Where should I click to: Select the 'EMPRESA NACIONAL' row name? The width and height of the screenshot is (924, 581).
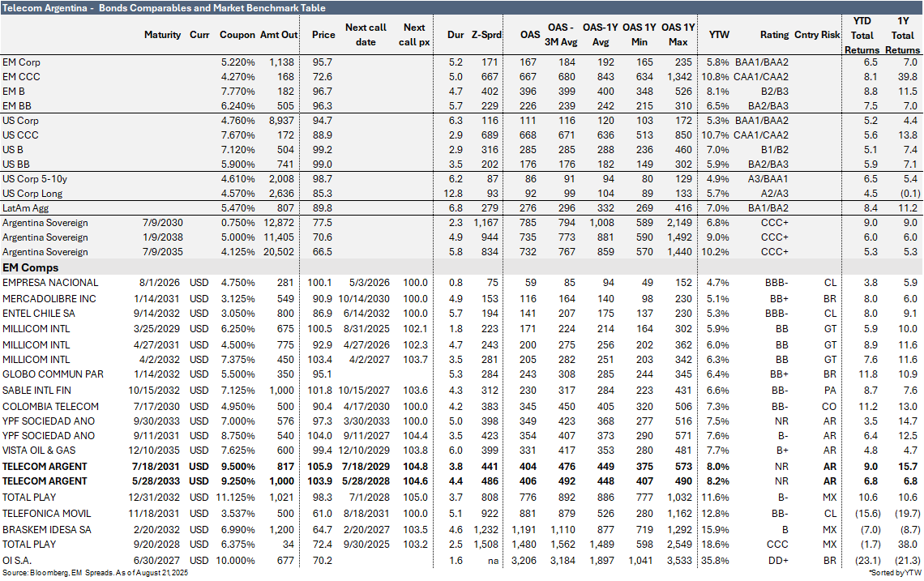pos(50,283)
